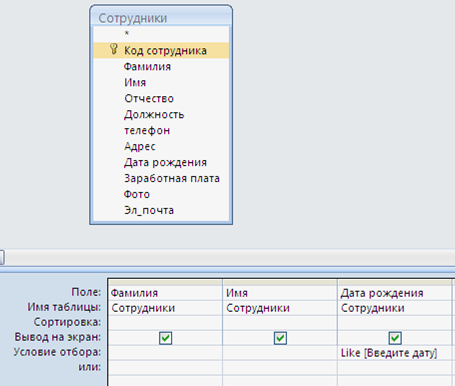Select the asterisk all-fields row
455x386 pixels.
161,34
